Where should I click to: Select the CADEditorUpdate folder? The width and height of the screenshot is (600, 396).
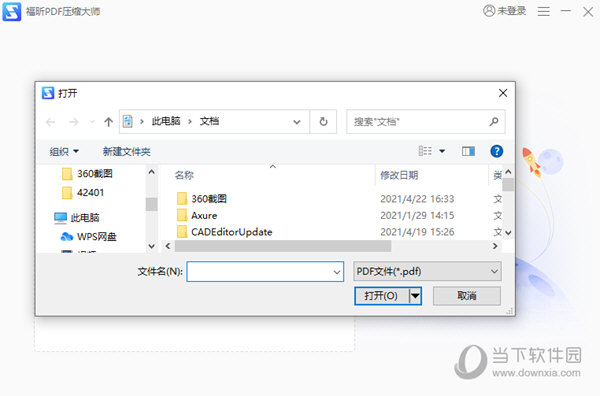click(232, 232)
